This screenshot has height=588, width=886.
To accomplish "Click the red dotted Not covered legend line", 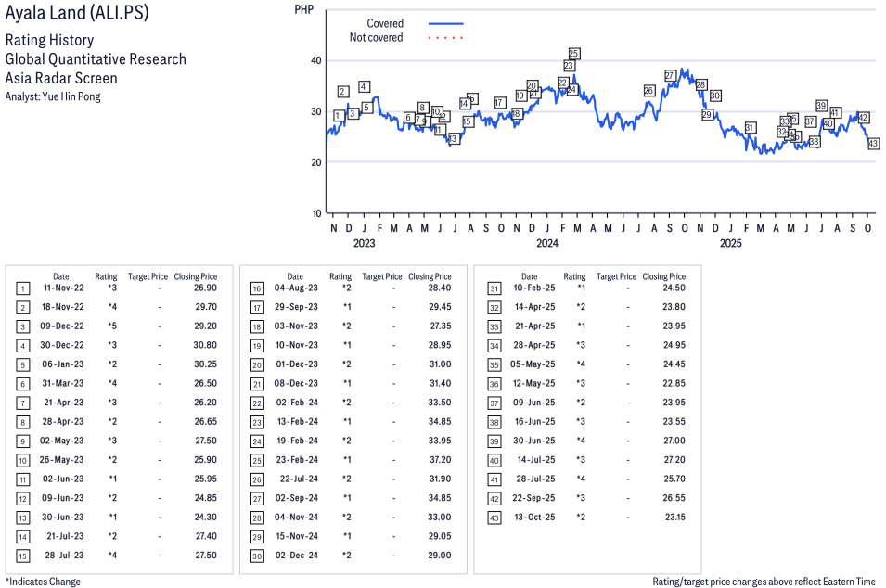I will coord(445,38).
